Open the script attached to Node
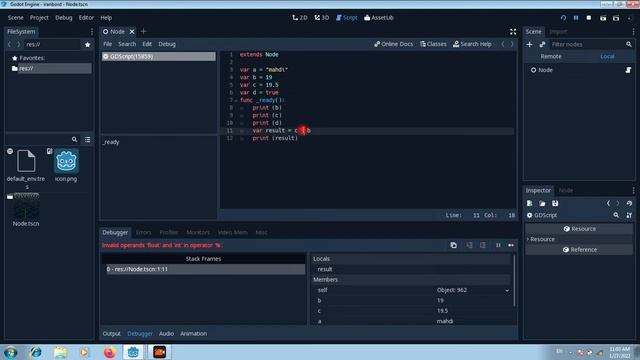The width and height of the screenshot is (640, 360). tap(628, 70)
